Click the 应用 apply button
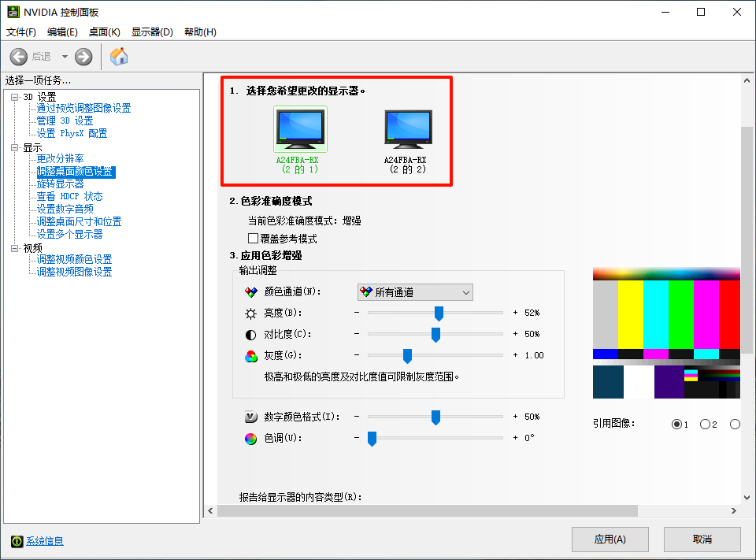The height and width of the screenshot is (560, 756). point(610,540)
